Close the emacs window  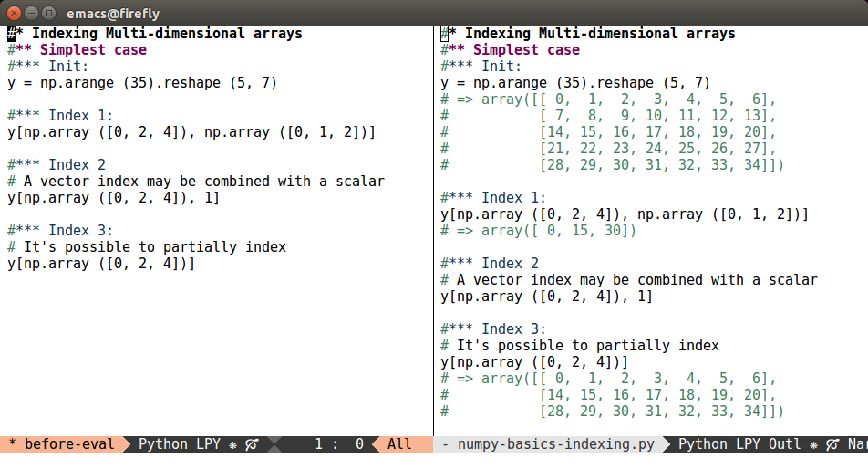click(x=14, y=12)
